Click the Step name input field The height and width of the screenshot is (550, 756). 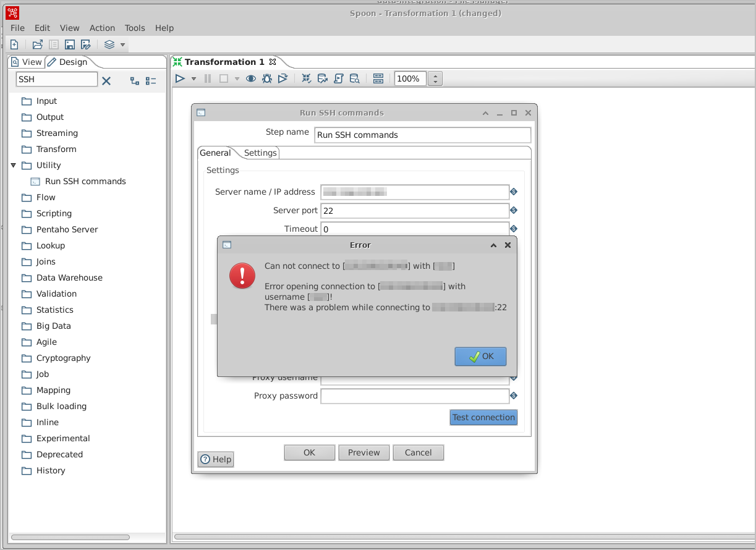[422, 135]
